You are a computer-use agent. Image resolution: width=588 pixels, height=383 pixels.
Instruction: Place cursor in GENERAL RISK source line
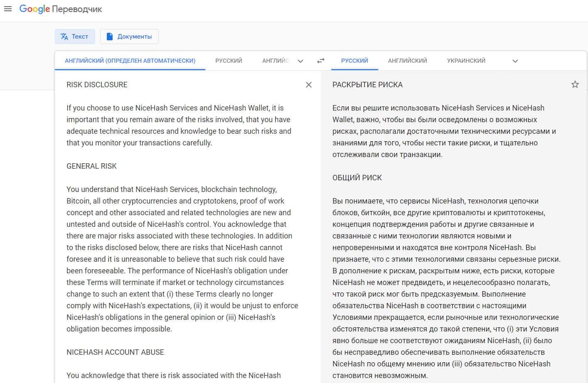coord(91,166)
